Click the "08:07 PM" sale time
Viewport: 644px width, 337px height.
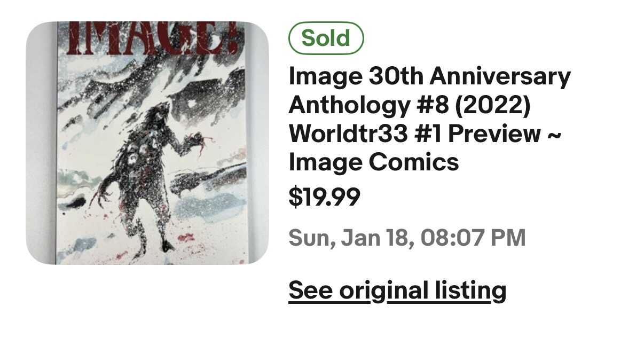coord(473,238)
